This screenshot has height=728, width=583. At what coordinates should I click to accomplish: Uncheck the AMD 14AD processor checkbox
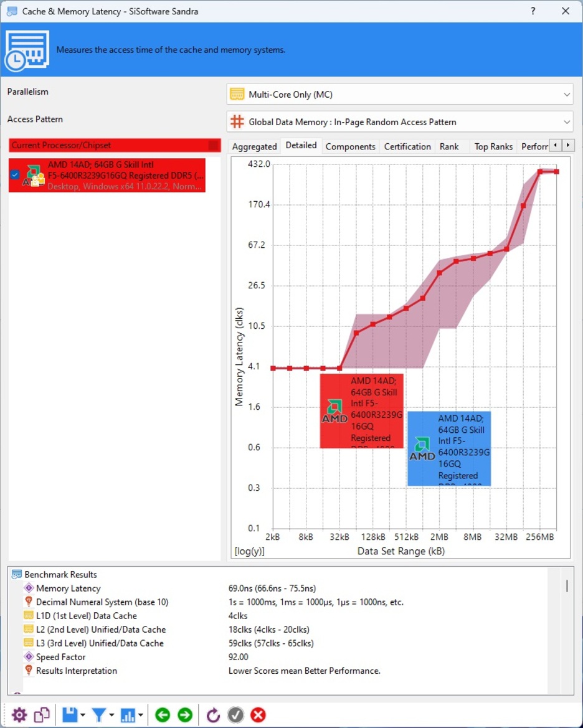15,174
